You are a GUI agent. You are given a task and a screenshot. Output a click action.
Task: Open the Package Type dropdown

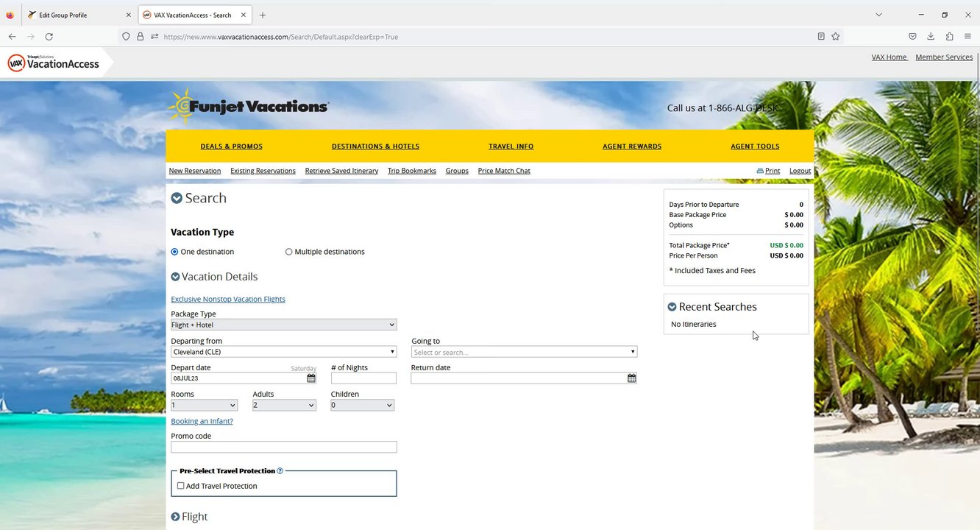coord(284,325)
